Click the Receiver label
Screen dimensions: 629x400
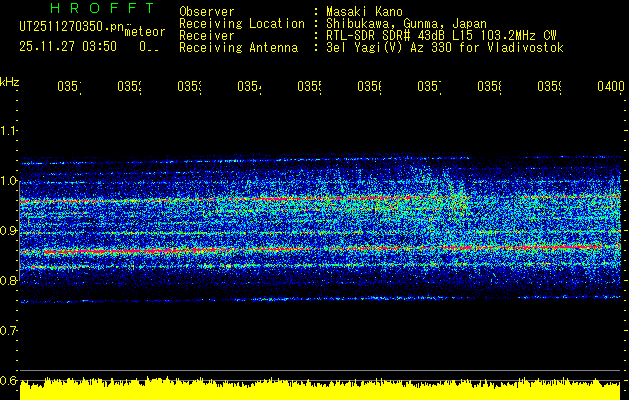pos(207,36)
